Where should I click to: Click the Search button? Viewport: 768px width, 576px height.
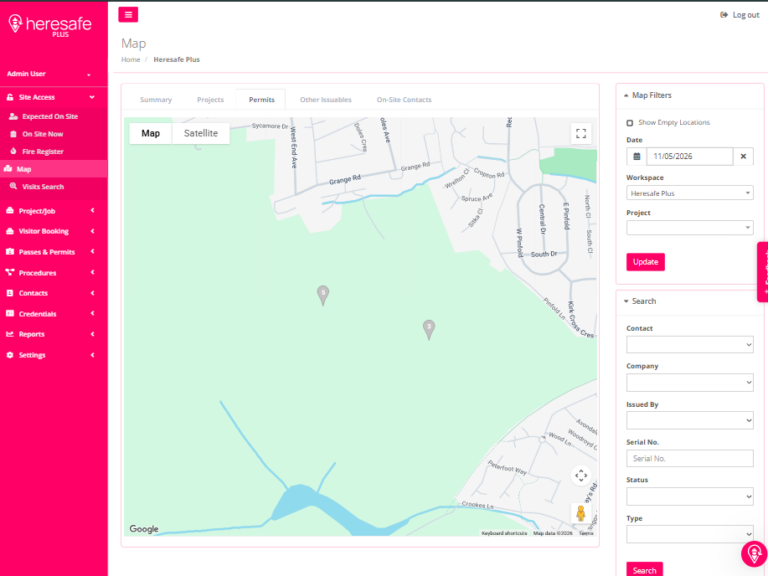(645, 570)
